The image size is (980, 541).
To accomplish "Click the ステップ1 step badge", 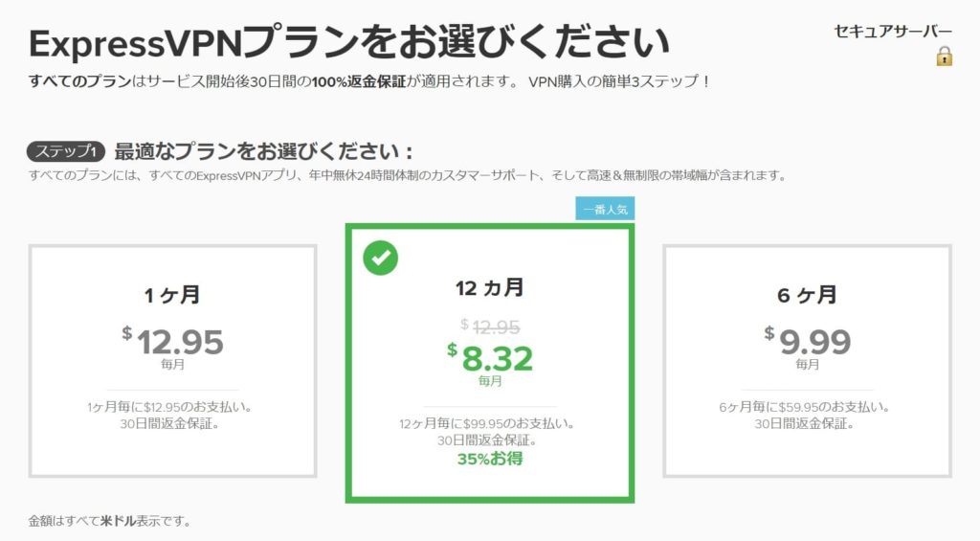I will pos(66,151).
